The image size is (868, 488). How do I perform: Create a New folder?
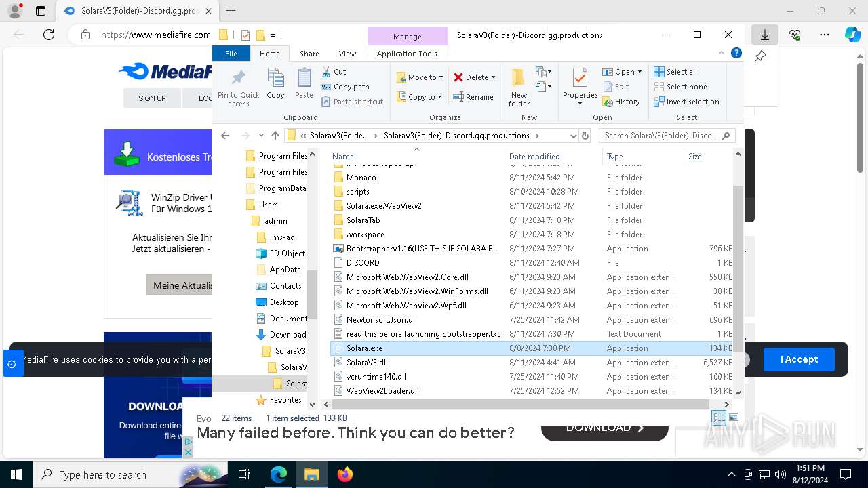click(519, 87)
